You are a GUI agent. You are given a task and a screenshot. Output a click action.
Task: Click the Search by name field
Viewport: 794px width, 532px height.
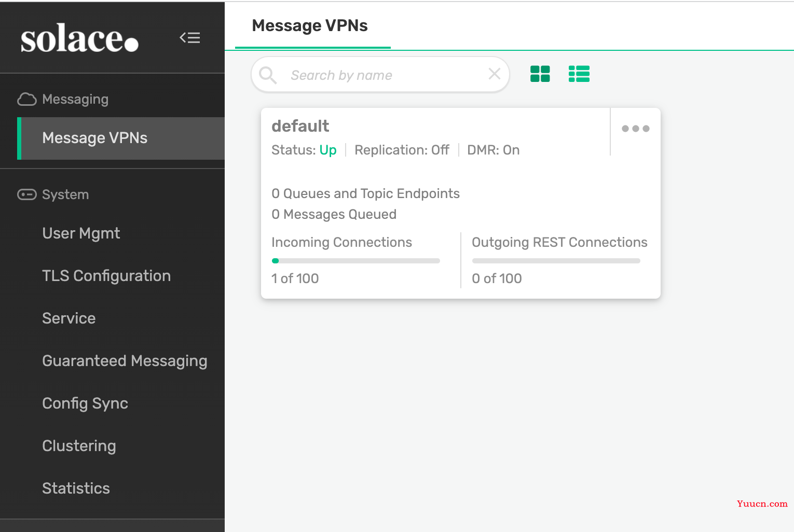[x=380, y=75]
